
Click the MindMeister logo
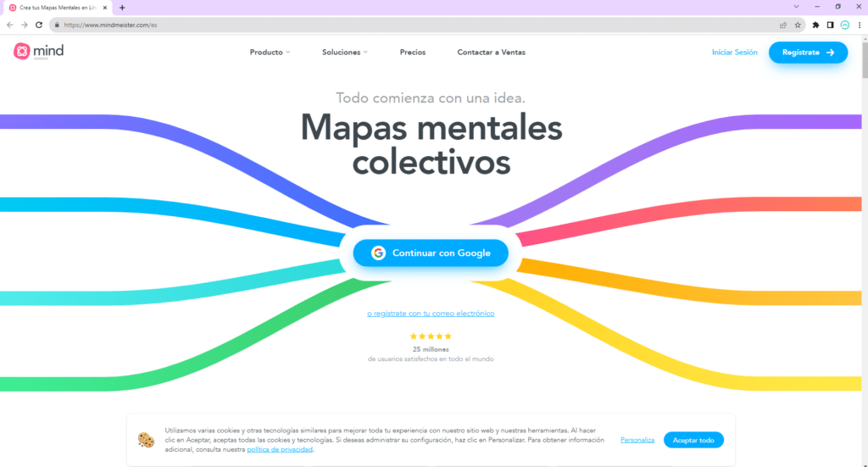click(x=38, y=52)
